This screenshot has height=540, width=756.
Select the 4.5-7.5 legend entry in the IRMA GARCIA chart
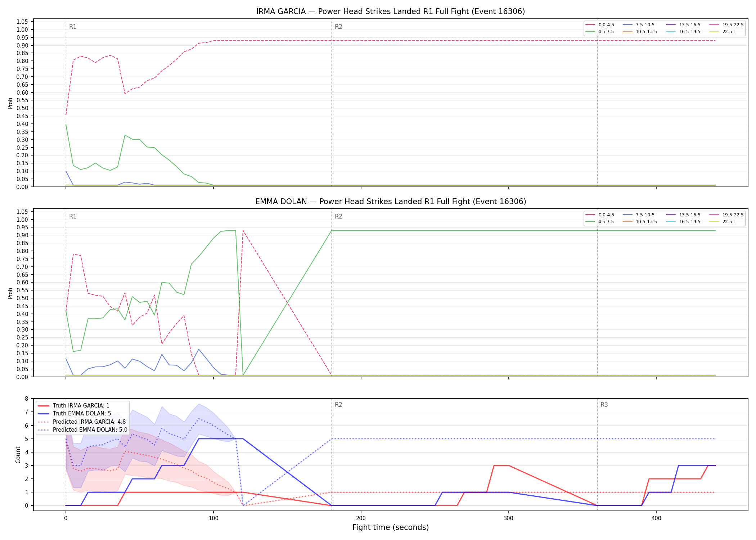tap(600, 32)
